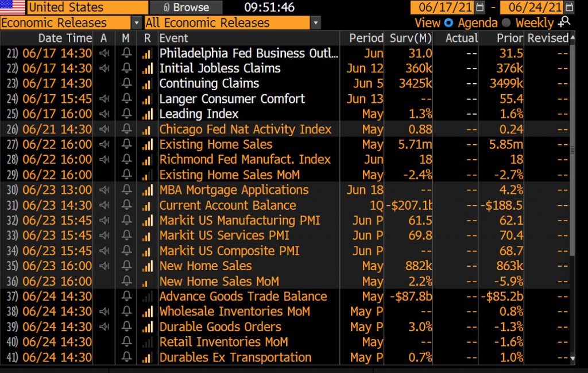588x373 pixels.
Task: Click speaker icon for Existing Home Sales
Action: click(105, 144)
